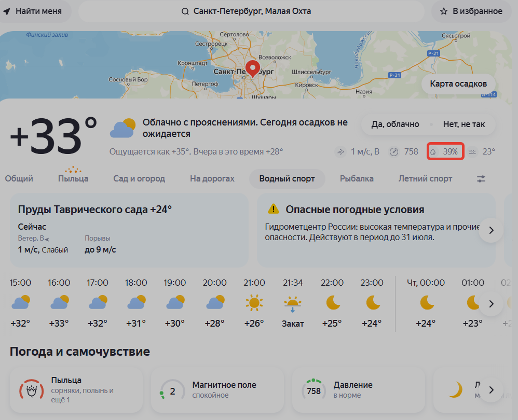Click the Ощущается как +35° text
This screenshot has height=420, width=518.
[x=151, y=152]
